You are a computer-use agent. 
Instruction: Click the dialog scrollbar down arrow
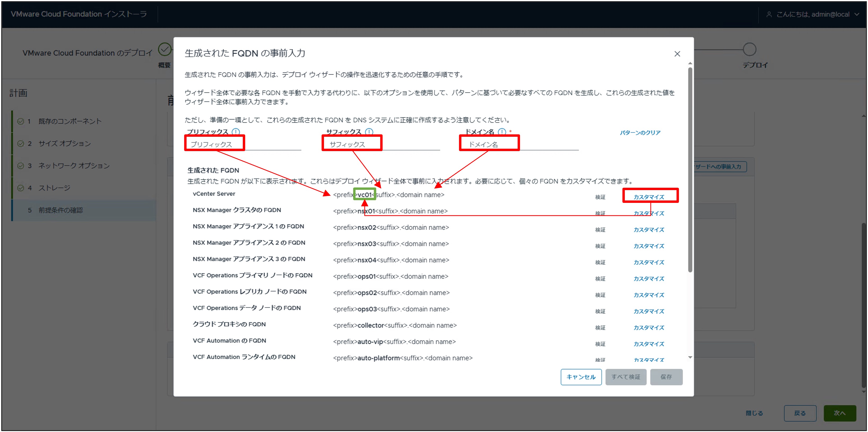pyautogui.click(x=690, y=357)
